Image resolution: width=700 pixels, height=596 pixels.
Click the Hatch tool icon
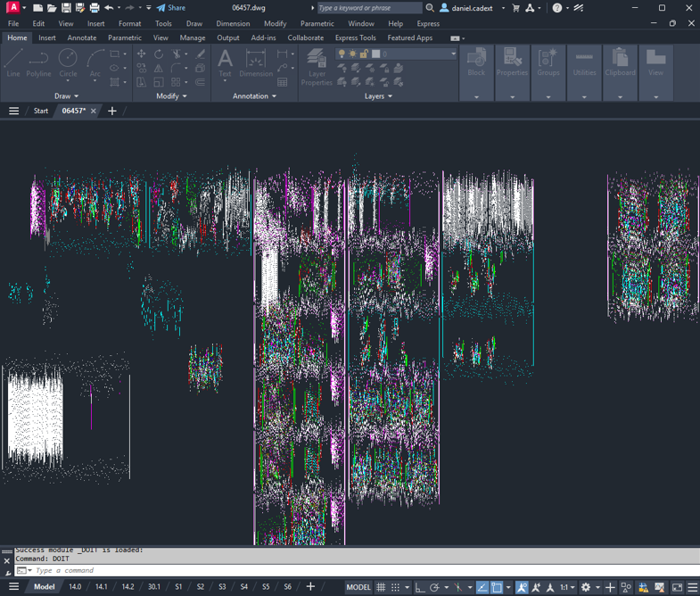tap(115, 82)
